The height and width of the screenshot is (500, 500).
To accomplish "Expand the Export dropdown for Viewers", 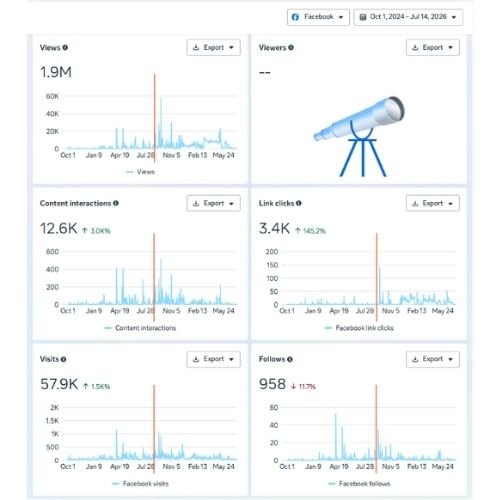I will point(433,48).
